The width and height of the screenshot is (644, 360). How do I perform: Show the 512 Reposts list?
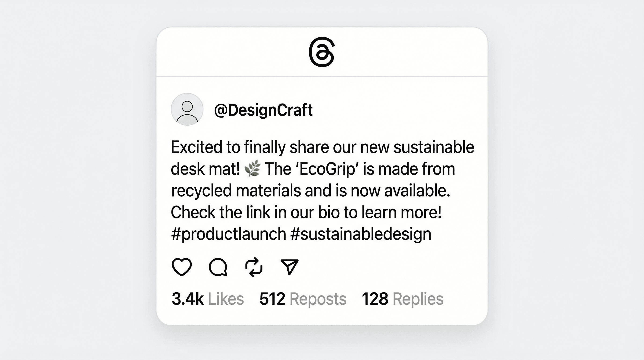303,299
